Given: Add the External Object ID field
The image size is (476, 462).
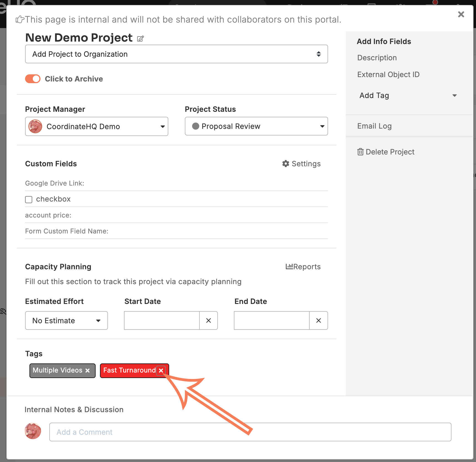Looking at the screenshot, I should point(388,75).
